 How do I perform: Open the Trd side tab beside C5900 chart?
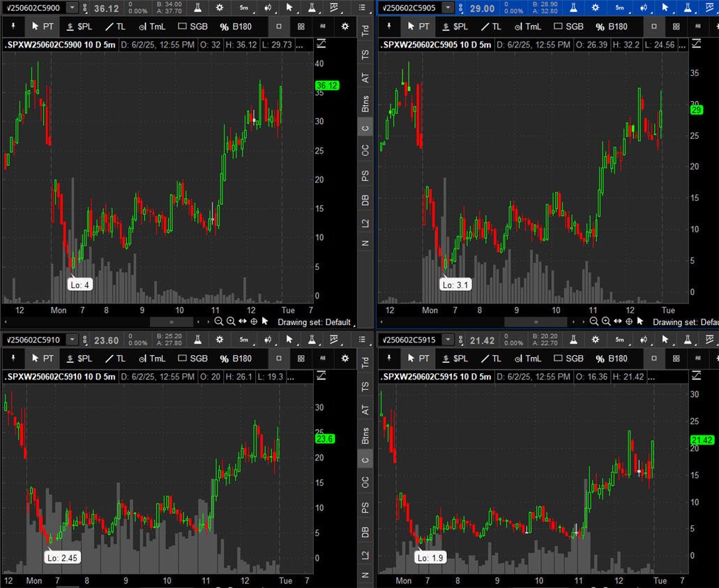[x=365, y=31]
